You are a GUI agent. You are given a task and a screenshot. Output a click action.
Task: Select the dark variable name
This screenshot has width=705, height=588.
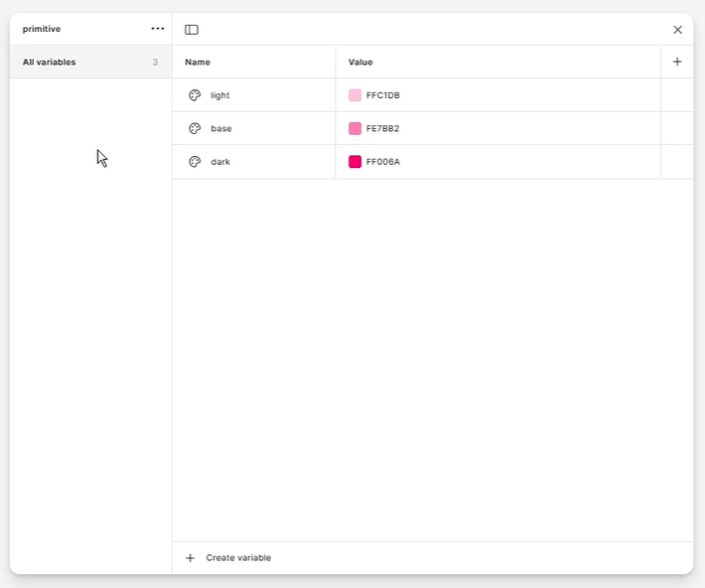click(220, 162)
